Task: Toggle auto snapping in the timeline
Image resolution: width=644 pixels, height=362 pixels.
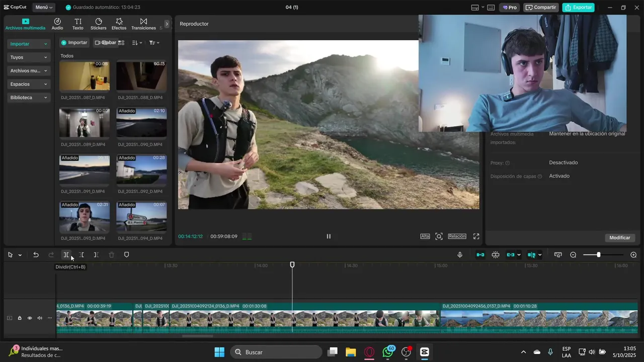Action: click(x=496, y=255)
